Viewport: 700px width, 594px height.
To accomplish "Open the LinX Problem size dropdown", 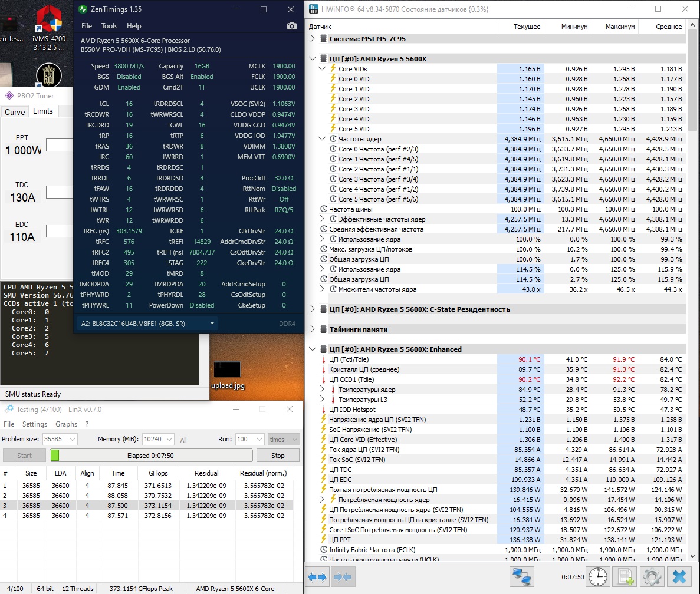I will (x=60, y=439).
